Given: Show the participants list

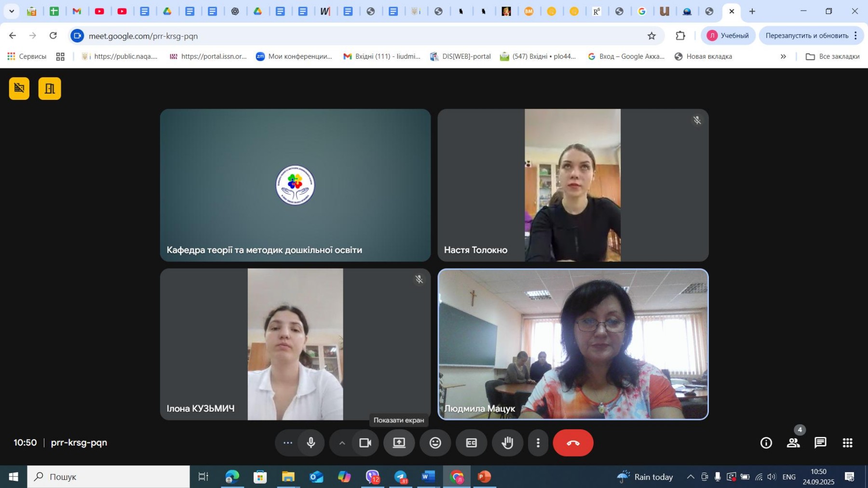Looking at the screenshot, I should click(793, 443).
